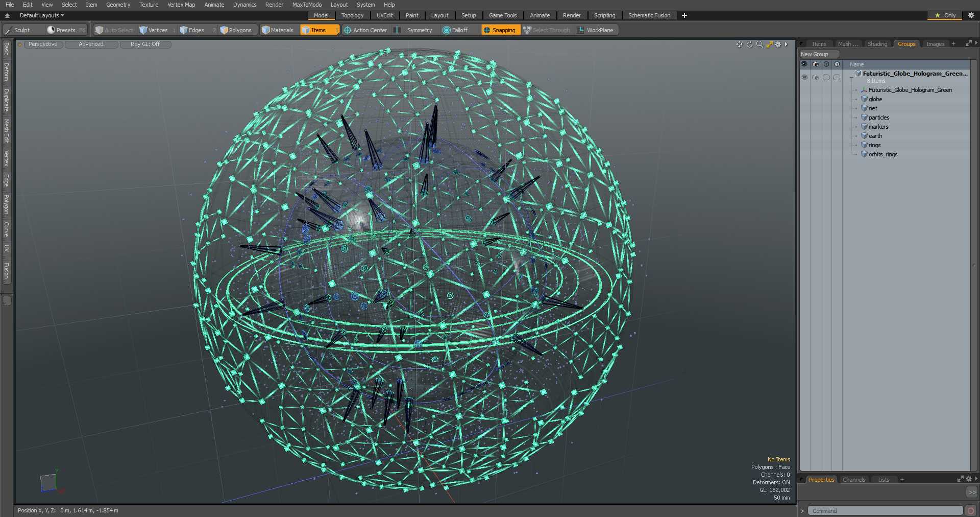
Task: Click the WorkPlane tool
Action: 596,30
